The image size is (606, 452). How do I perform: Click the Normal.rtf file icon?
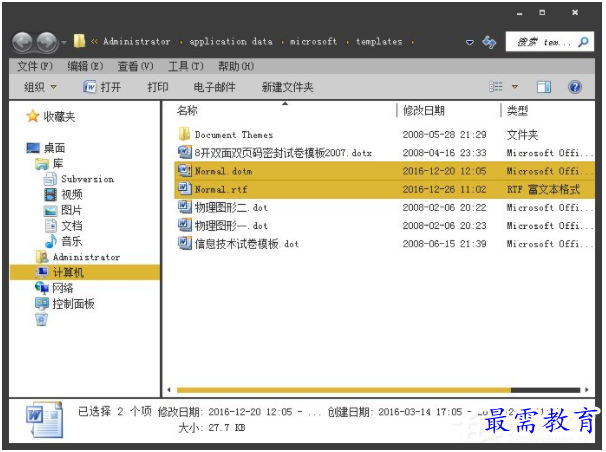point(184,189)
